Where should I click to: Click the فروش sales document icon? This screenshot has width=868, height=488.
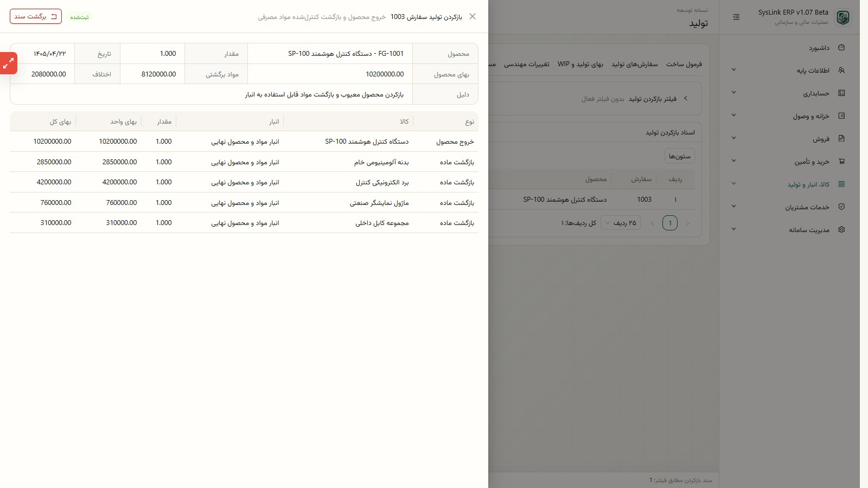point(841,139)
